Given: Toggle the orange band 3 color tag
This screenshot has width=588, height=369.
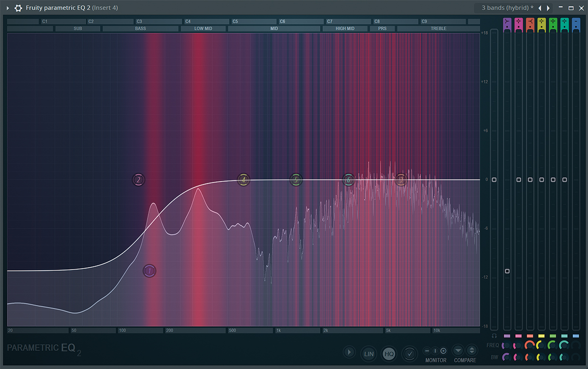Looking at the screenshot, I should pyautogui.click(x=530, y=336).
